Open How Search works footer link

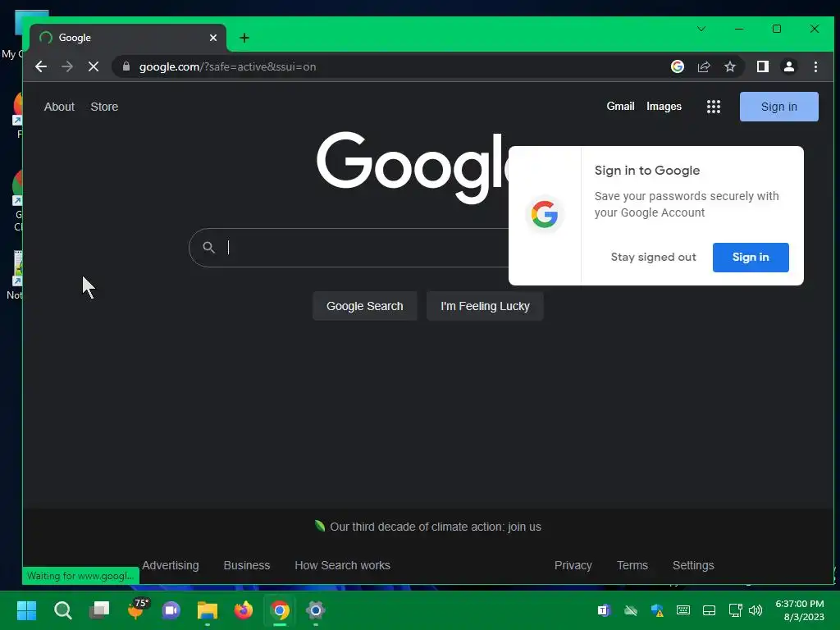click(342, 565)
